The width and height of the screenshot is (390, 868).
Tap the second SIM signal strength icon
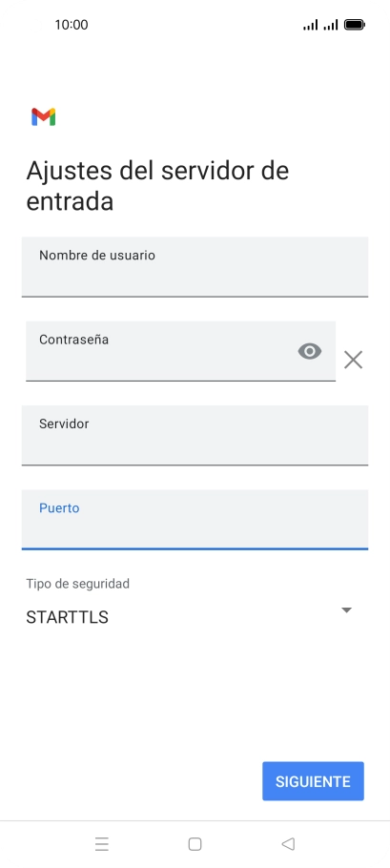tap(331, 25)
